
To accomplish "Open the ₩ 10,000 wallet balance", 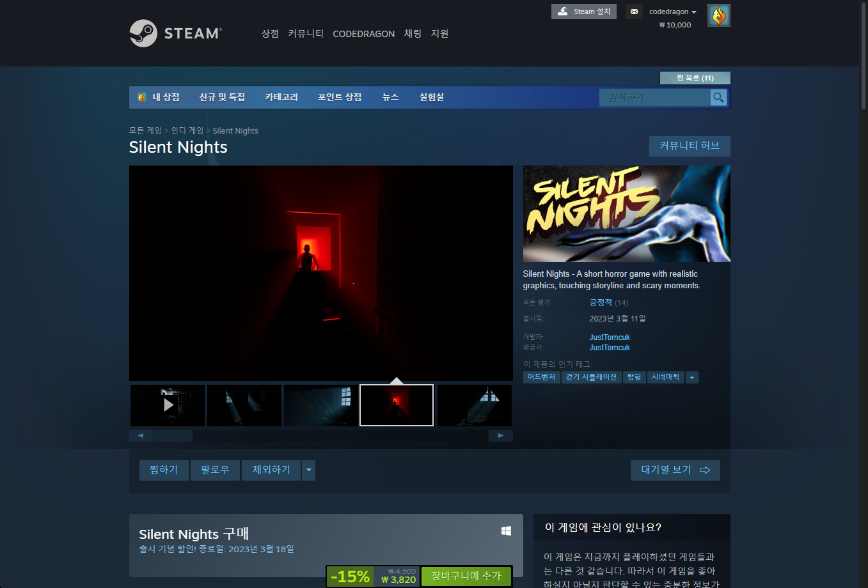I will 675,25.
